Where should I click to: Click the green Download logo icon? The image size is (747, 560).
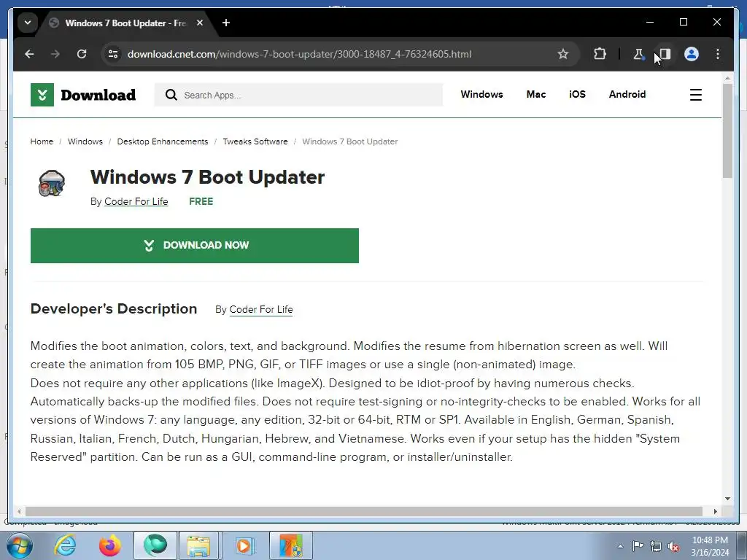(x=42, y=95)
